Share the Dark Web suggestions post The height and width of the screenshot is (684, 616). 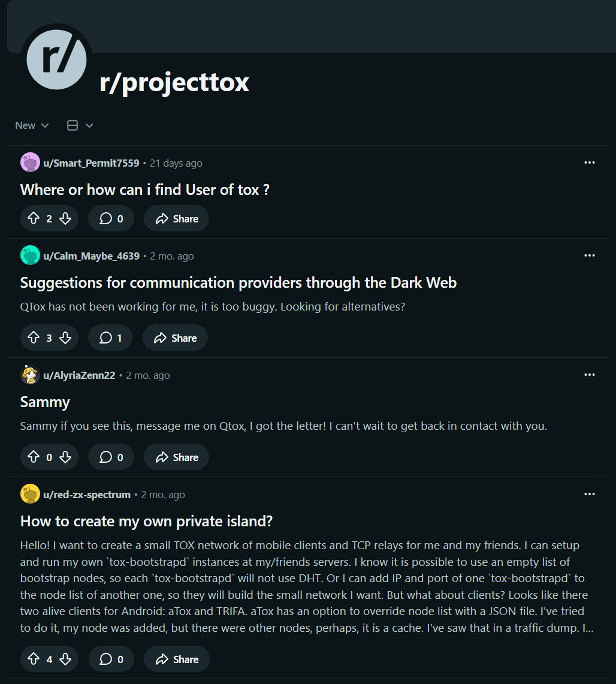[x=175, y=338]
